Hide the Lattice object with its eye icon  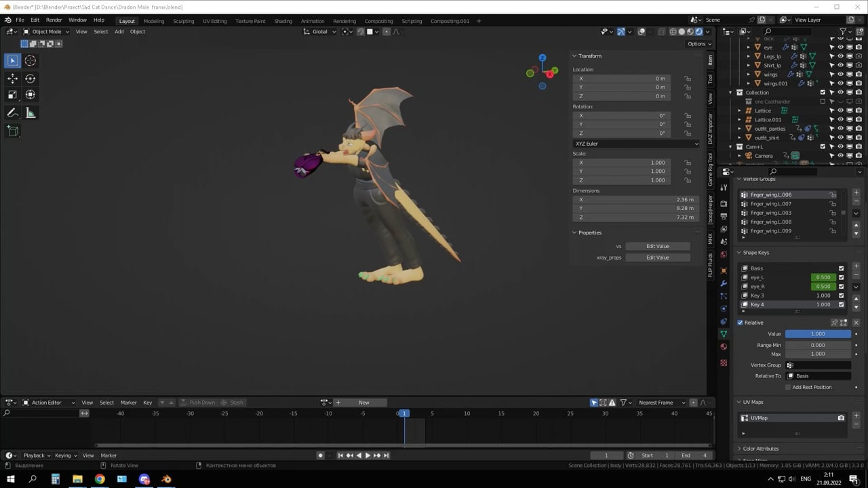tap(840, 110)
